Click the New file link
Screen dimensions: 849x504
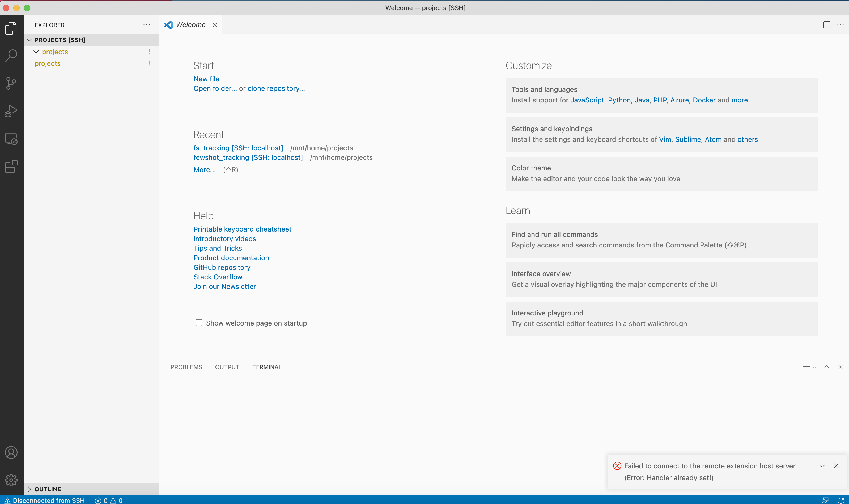206,79
